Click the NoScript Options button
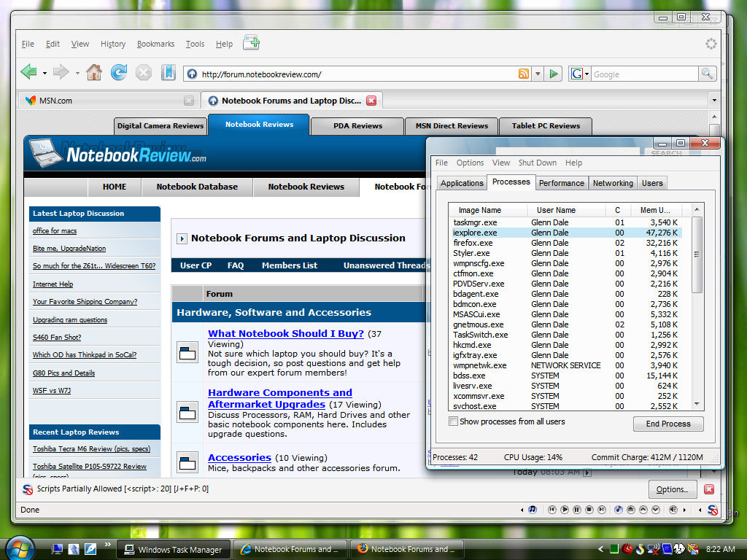The height and width of the screenshot is (560, 747). [x=672, y=489]
